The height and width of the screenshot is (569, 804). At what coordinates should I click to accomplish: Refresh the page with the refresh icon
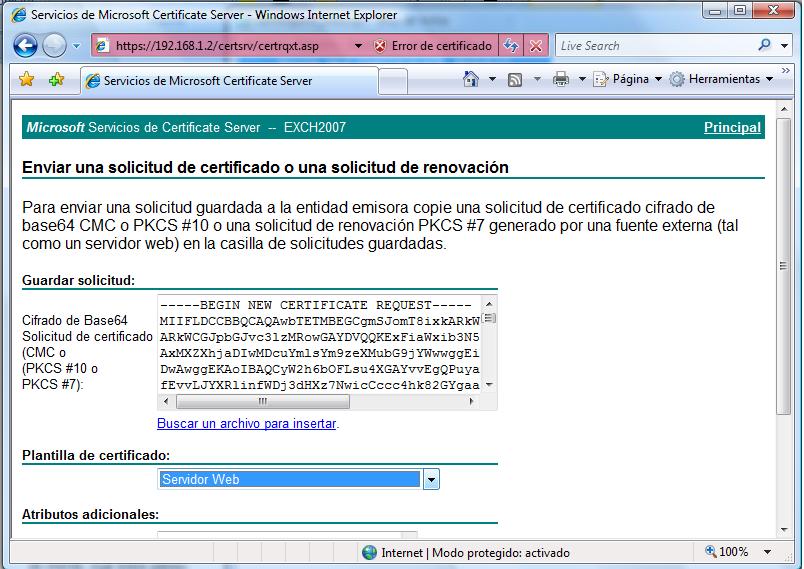point(511,46)
